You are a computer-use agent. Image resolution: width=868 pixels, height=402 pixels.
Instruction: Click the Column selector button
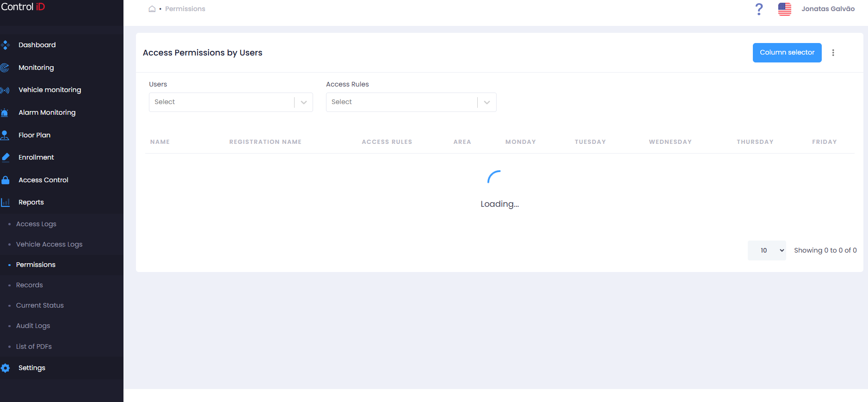[787, 53]
